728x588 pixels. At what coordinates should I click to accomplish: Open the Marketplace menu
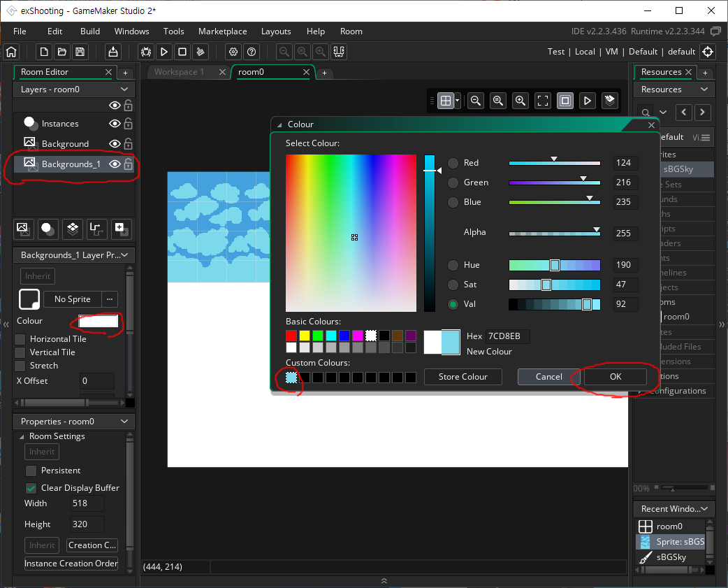click(222, 31)
